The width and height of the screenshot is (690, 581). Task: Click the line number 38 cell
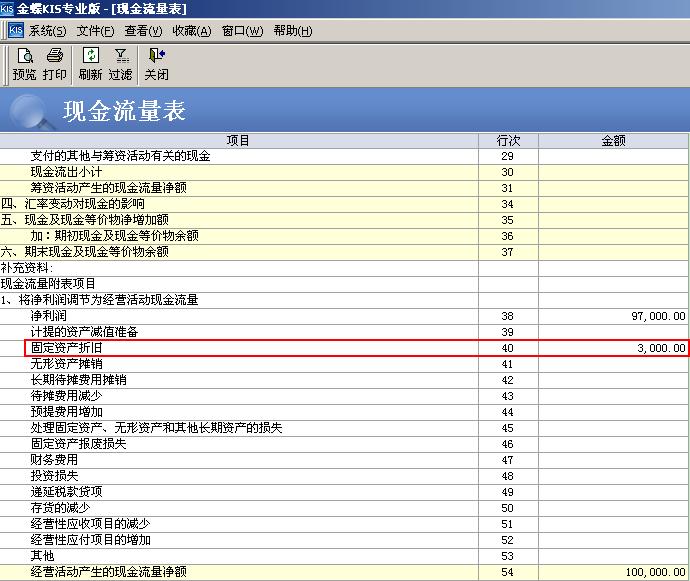(x=508, y=316)
